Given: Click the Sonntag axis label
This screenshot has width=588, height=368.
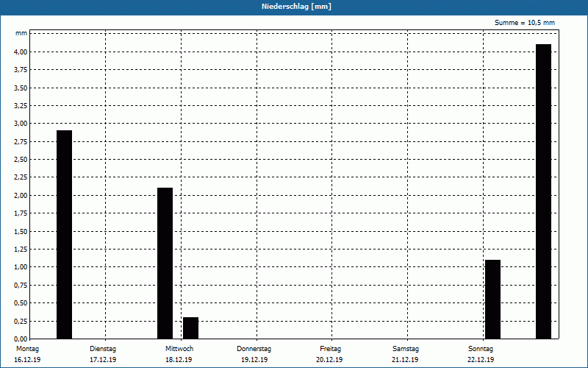Looking at the screenshot, I should point(481,349).
